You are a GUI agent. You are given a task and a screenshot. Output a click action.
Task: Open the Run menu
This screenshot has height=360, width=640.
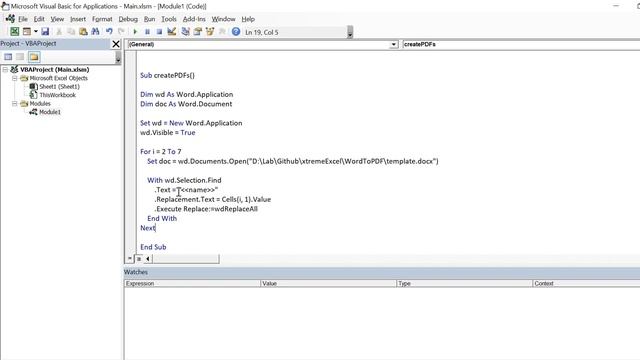coord(149,19)
